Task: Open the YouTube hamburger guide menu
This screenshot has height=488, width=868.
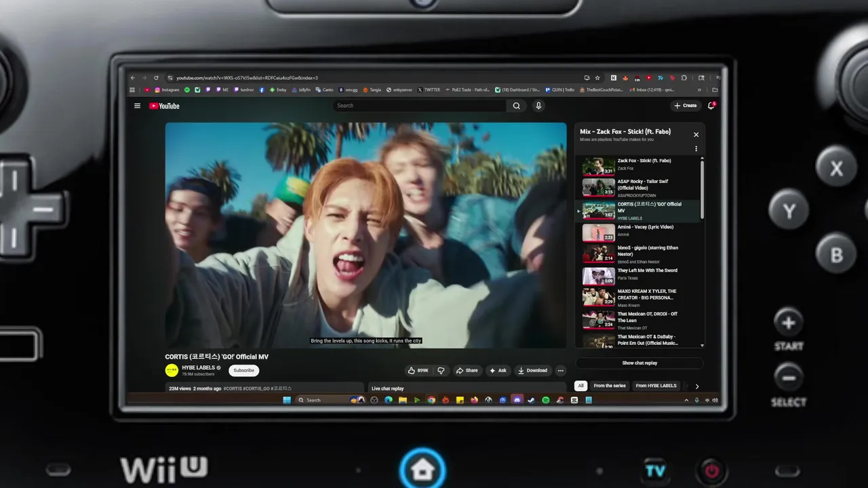Action: pos(137,106)
